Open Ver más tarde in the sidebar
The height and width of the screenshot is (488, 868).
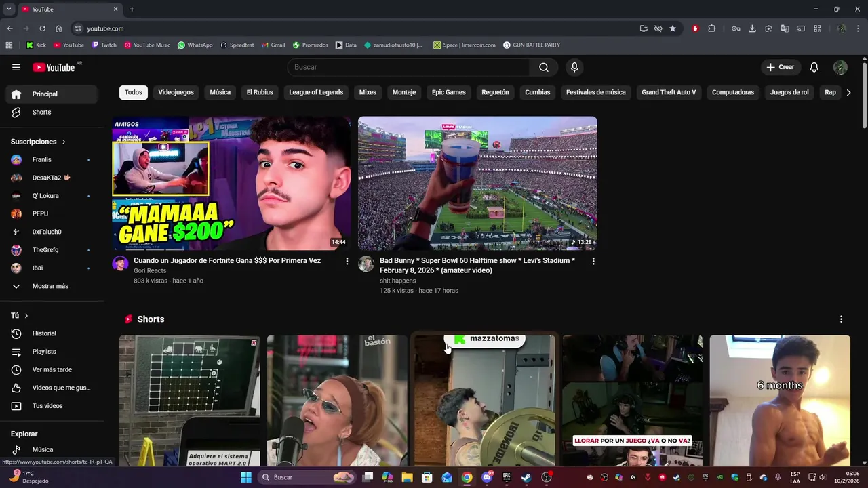point(52,369)
